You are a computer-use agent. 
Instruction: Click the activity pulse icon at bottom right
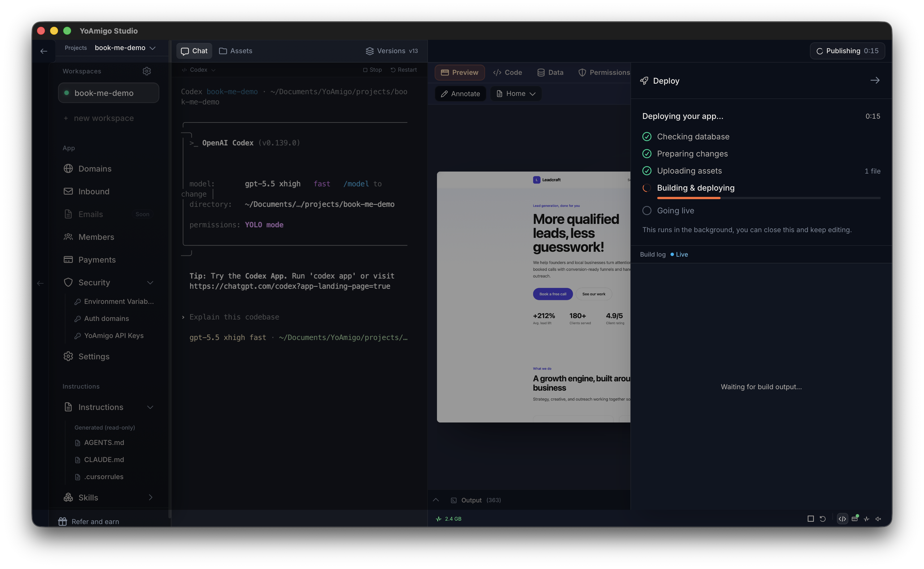click(x=867, y=519)
